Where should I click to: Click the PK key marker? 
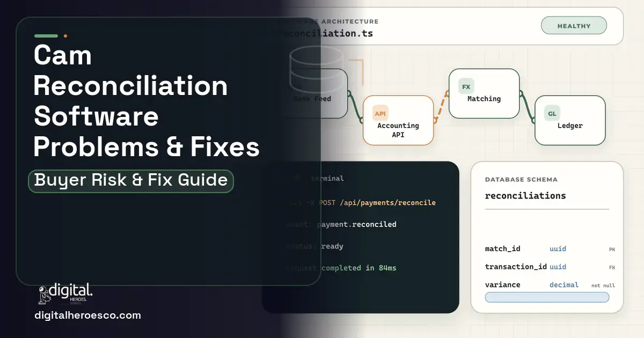pyautogui.click(x=612, y=249)
